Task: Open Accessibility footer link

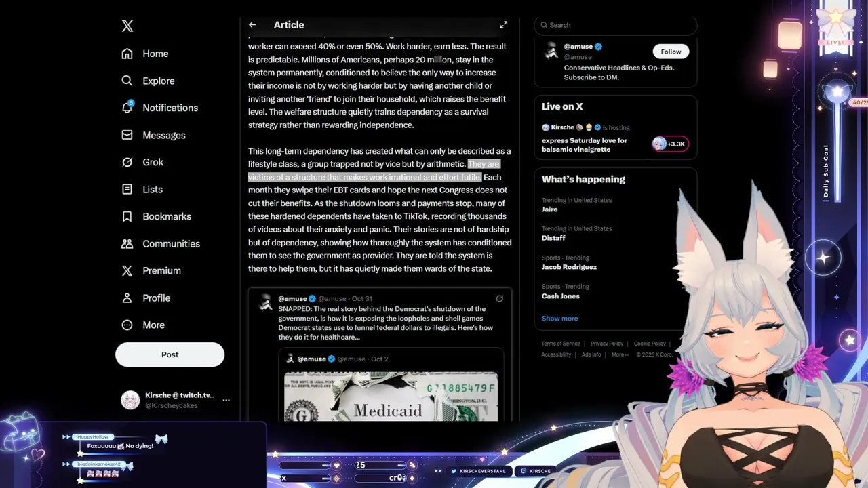Action: point(556,354)
